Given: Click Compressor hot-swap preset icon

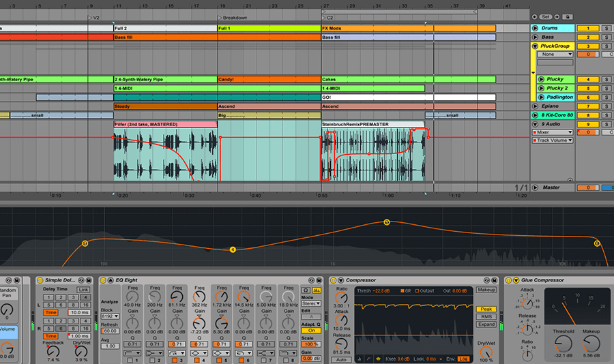Looking at the screenshot, I should [486, 280].
